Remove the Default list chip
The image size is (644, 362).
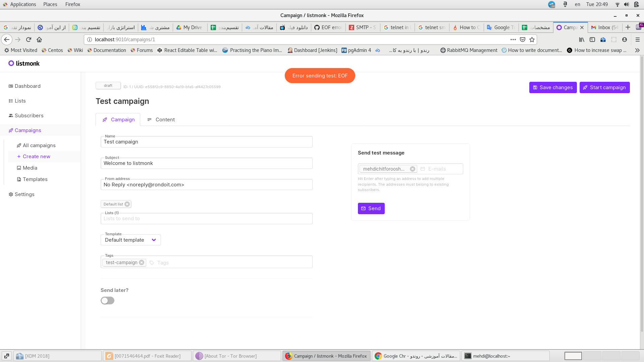(127, 204)
